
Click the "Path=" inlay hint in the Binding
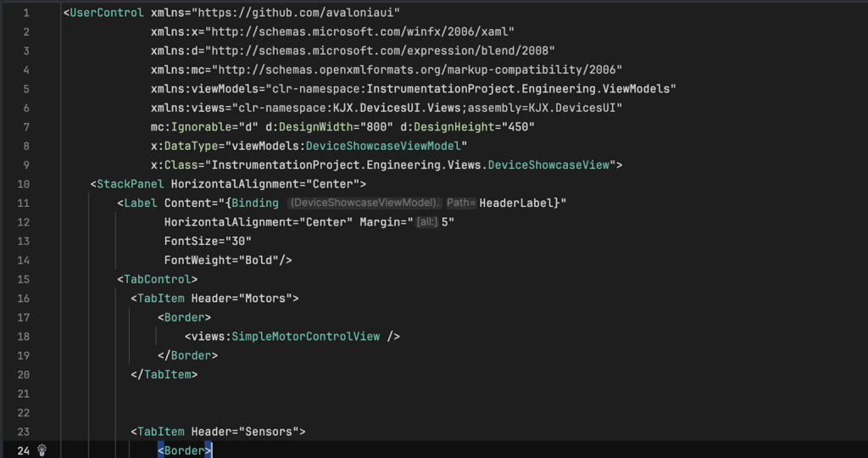[461, 203]
